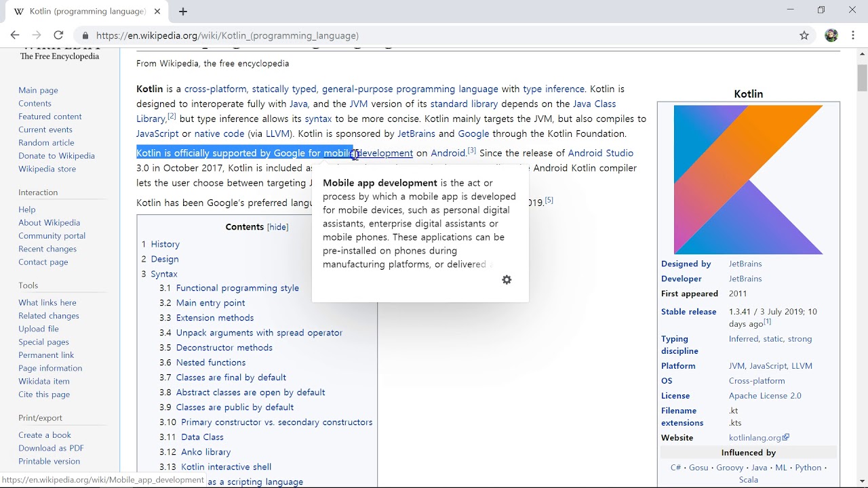Open Typing discipline infobox link
Viewport: 868px width, 488px height.
point(679,345)
